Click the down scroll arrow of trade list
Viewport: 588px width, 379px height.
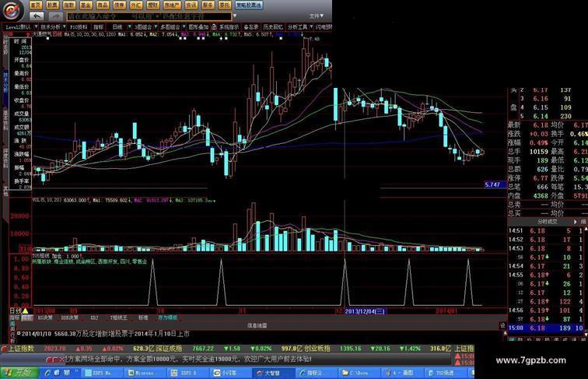click(586, 334)
